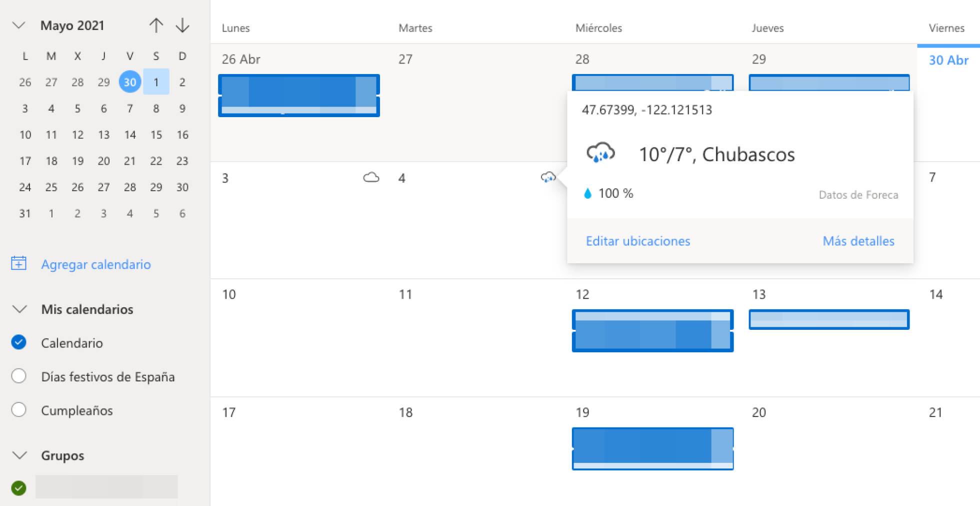Collapse the Mis calendarios section

click(19, 309)
